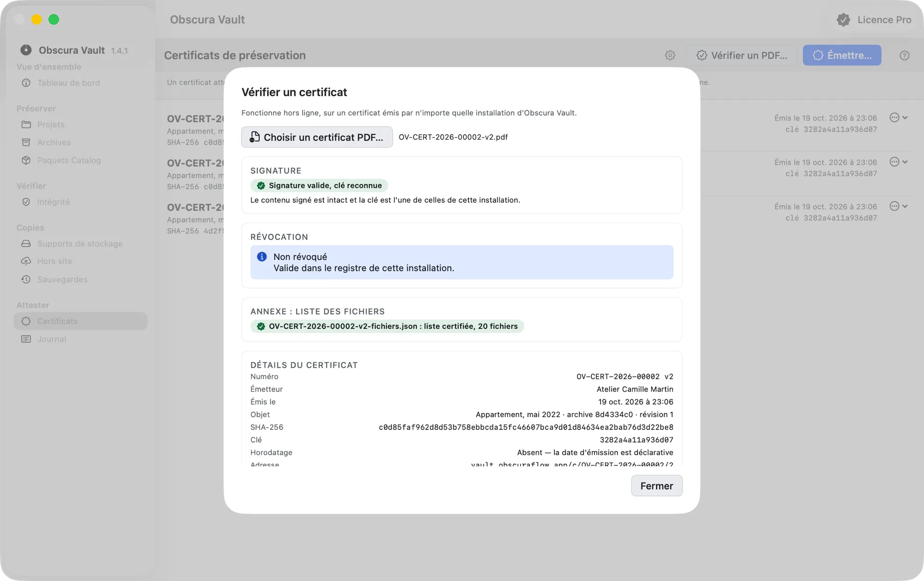Click the Paquets Catalog cube icon
The width and height of the screenshot is (924, 581).
[26, 160]
